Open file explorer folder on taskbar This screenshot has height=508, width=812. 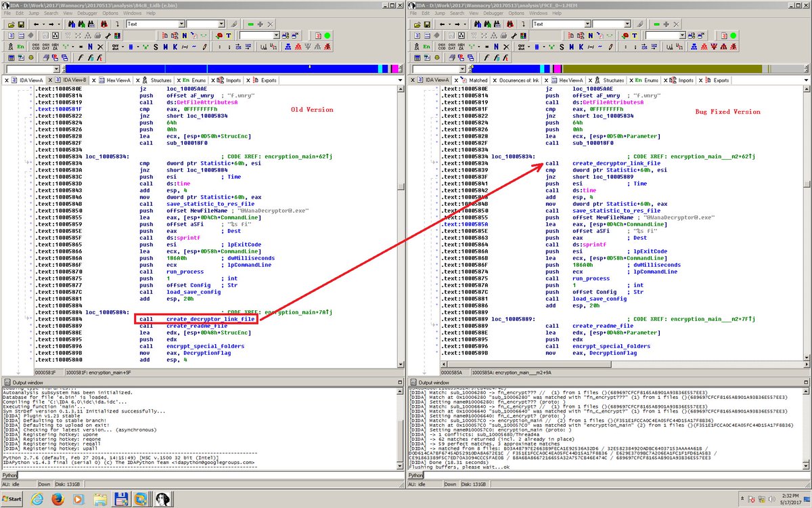point(99,499)
